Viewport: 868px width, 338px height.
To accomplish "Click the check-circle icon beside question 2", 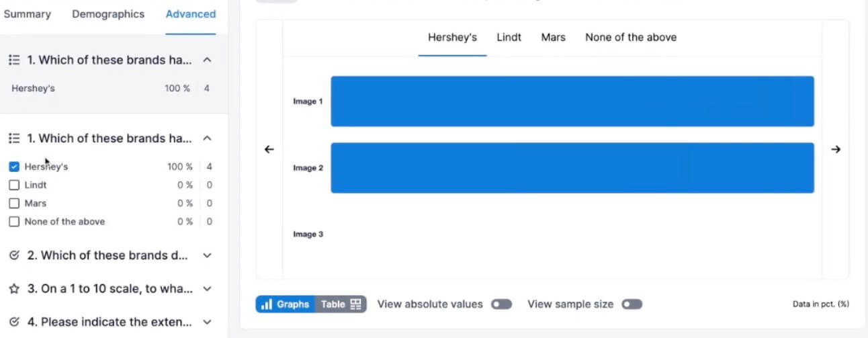I will point(14,255).
